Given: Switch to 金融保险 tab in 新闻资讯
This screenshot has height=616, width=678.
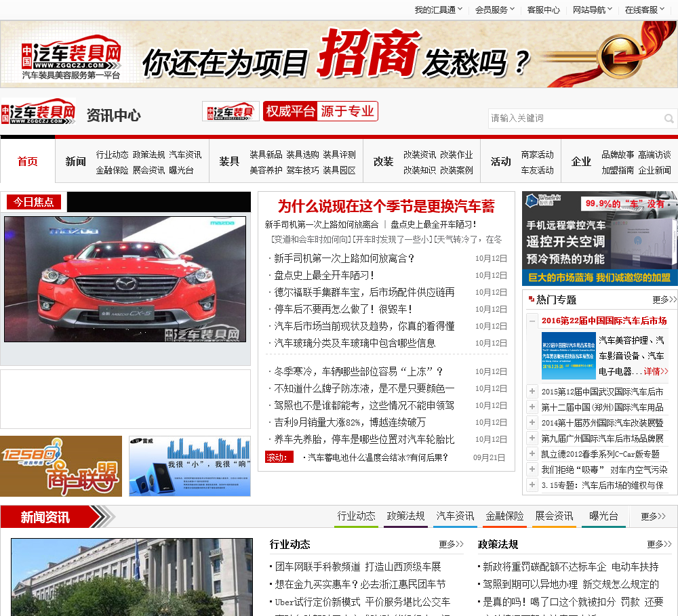Looking at the screenshot, I should (504, 516).
